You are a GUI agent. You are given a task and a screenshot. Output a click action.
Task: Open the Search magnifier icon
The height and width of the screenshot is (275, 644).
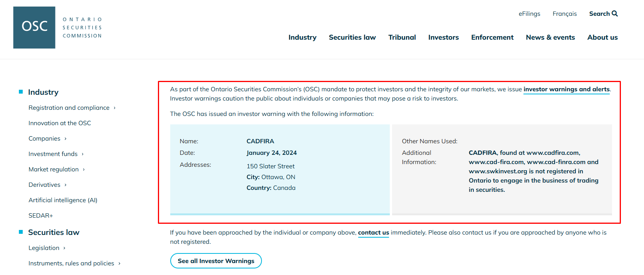pyautogui.click(x=615, y=13)
